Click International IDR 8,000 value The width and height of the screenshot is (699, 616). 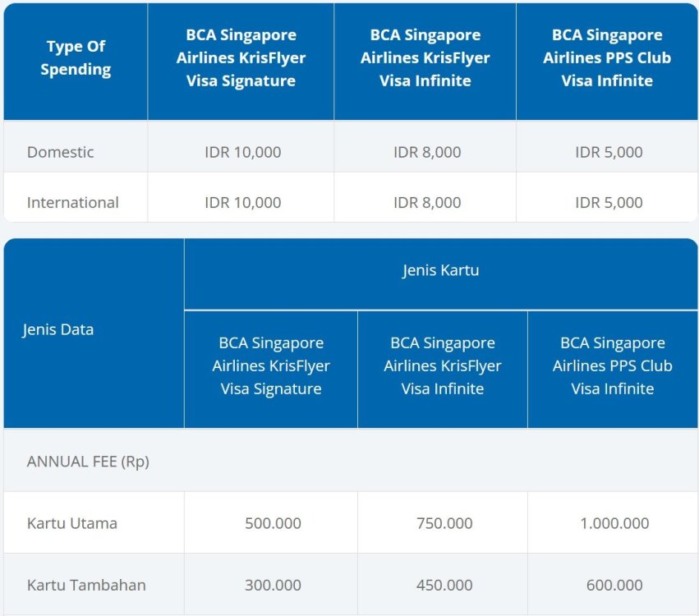(427, 202)
